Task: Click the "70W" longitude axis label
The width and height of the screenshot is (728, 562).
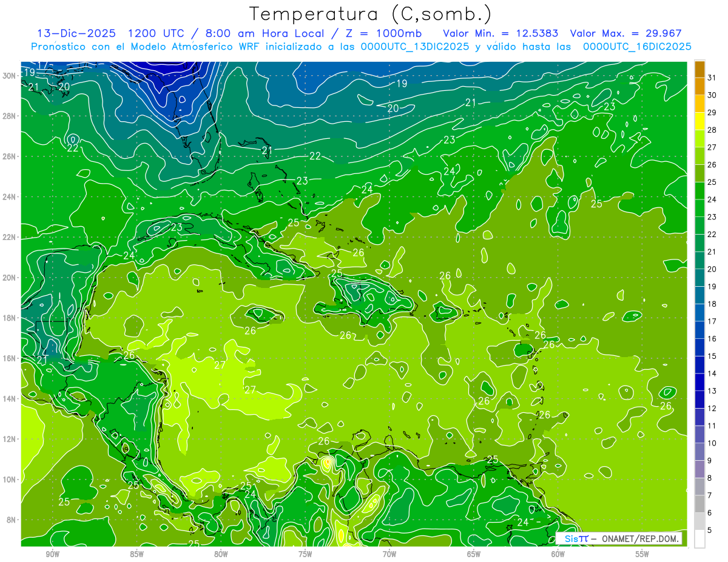Action: [x=389, y=554]
